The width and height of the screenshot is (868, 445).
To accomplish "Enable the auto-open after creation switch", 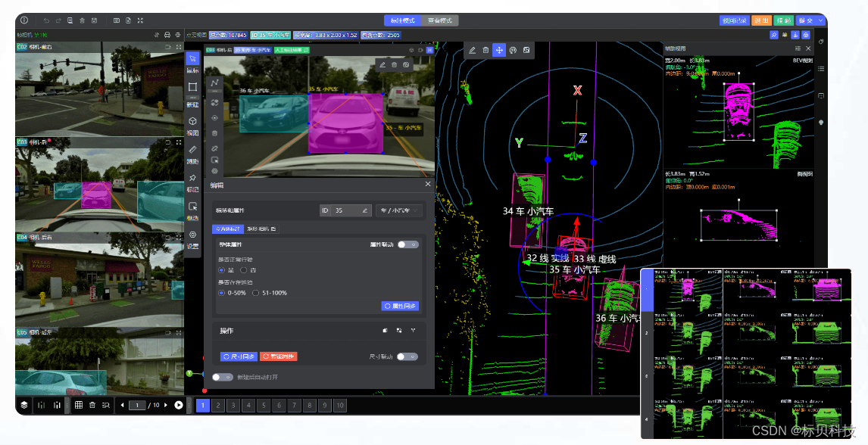I will click(x=222, y=377).
